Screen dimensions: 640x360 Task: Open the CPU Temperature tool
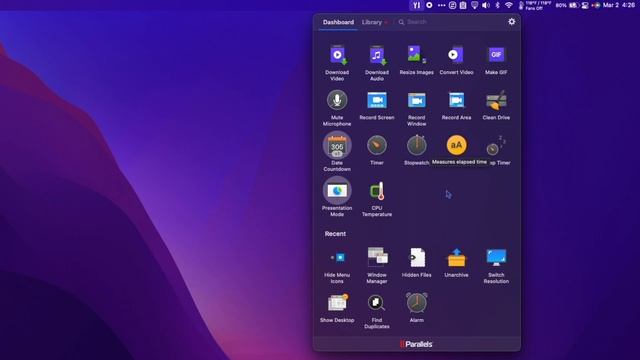point(377,199)
